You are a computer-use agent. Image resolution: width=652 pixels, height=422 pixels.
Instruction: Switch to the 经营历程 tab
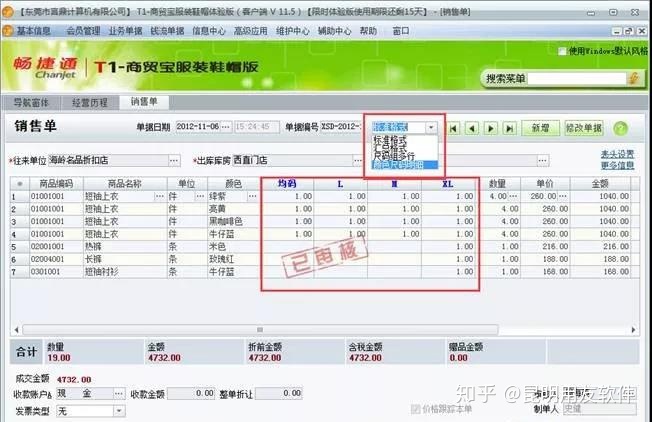[90, 102]
